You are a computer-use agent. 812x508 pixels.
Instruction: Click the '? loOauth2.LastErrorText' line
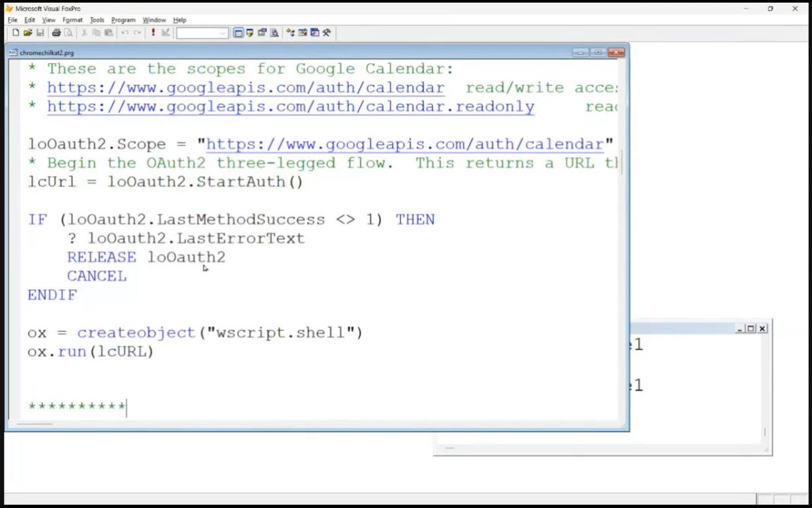click(x=186, y=238)
